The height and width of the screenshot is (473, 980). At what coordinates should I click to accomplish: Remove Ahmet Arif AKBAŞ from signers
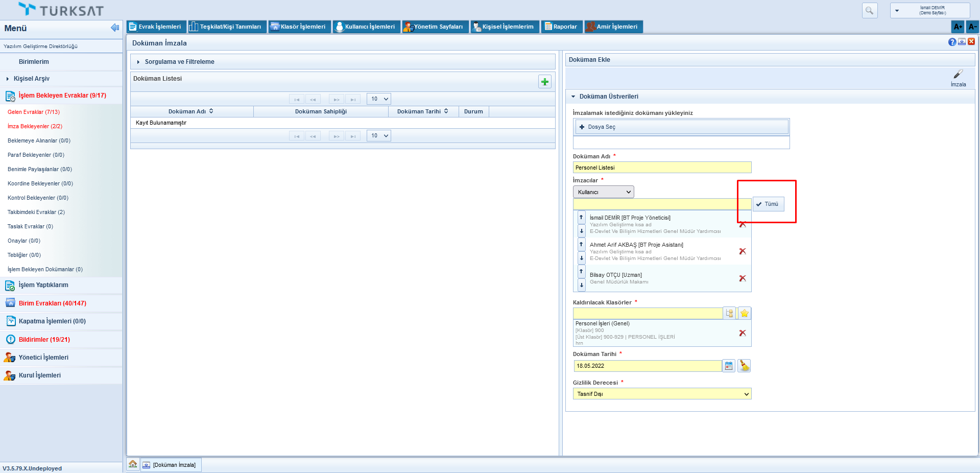(743, 251)
